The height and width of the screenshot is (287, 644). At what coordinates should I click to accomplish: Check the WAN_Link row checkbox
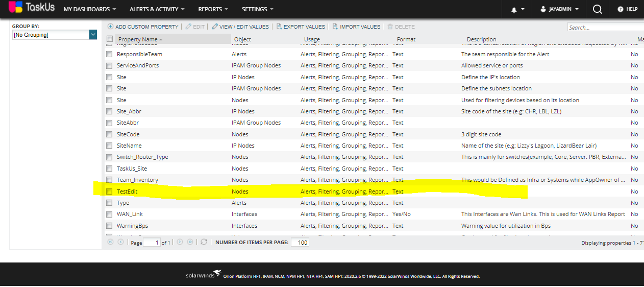click(109, 214)
